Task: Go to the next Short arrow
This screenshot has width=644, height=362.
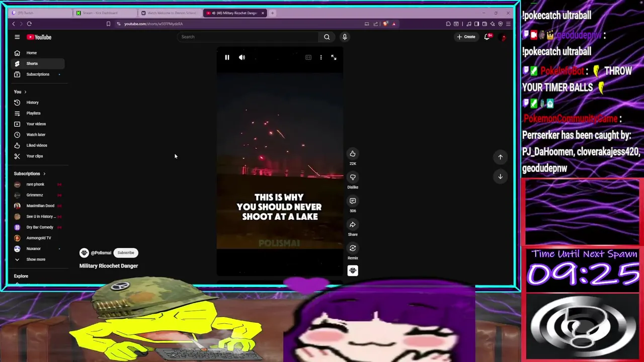Action: point(500,176)
